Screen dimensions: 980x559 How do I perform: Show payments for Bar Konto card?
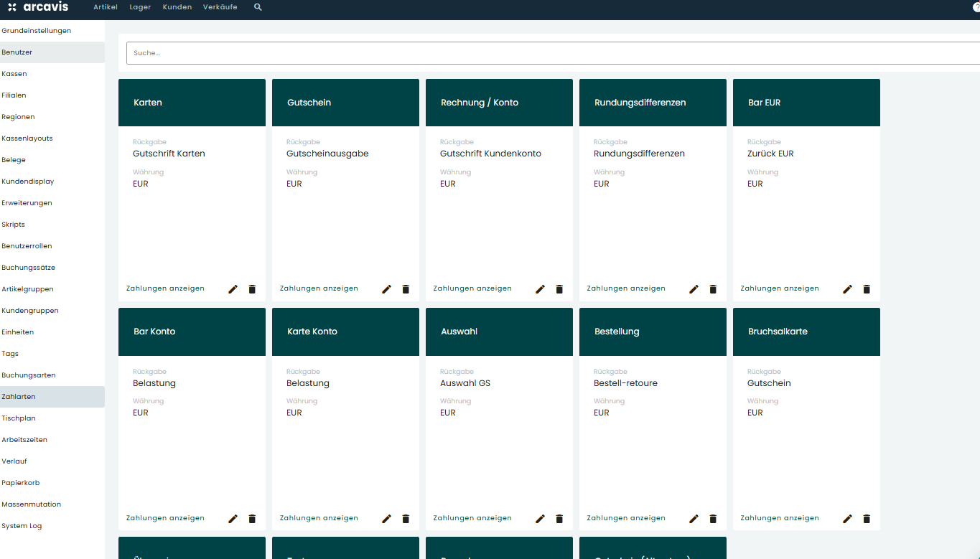point(165,518)
